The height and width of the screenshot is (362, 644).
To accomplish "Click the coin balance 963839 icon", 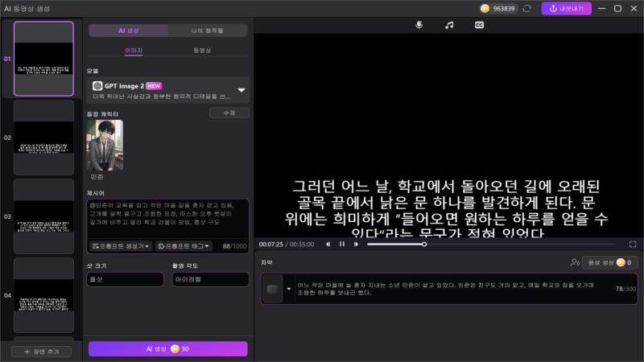I will coord(485,9).
